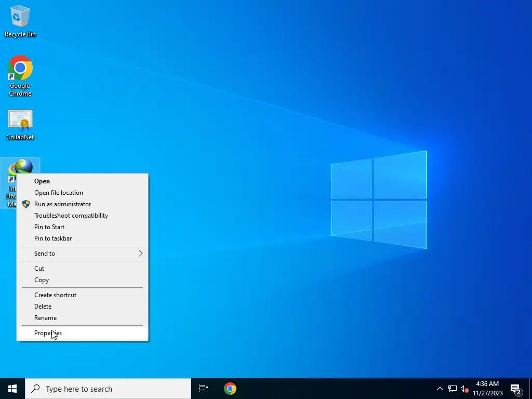The image size is (532, 399).
Task: Open Properties from the context menu
Action: [83, 333]
